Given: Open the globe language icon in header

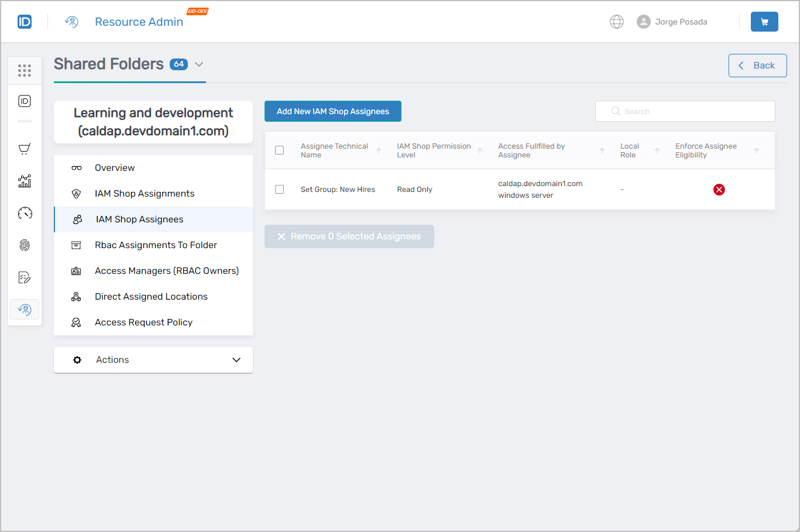Looking at the screenshot, I should [617, 21].
